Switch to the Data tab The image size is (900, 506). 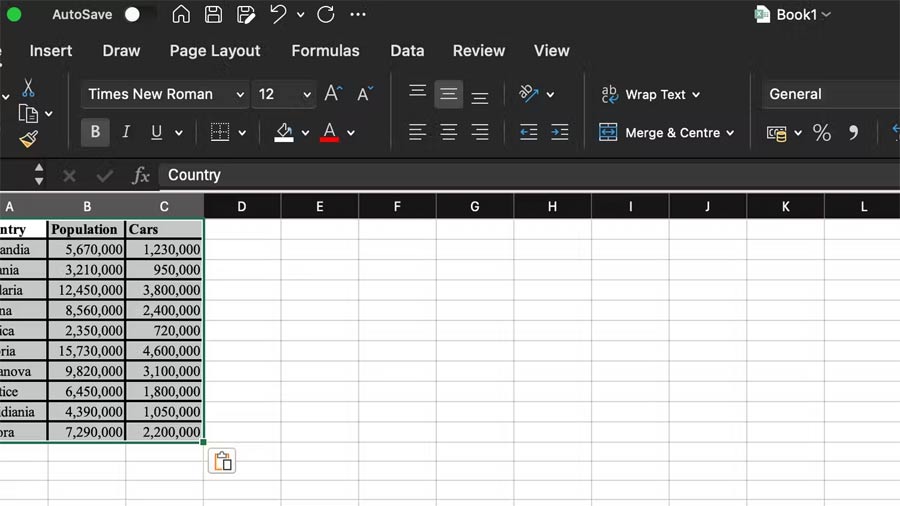click(407, 50)
